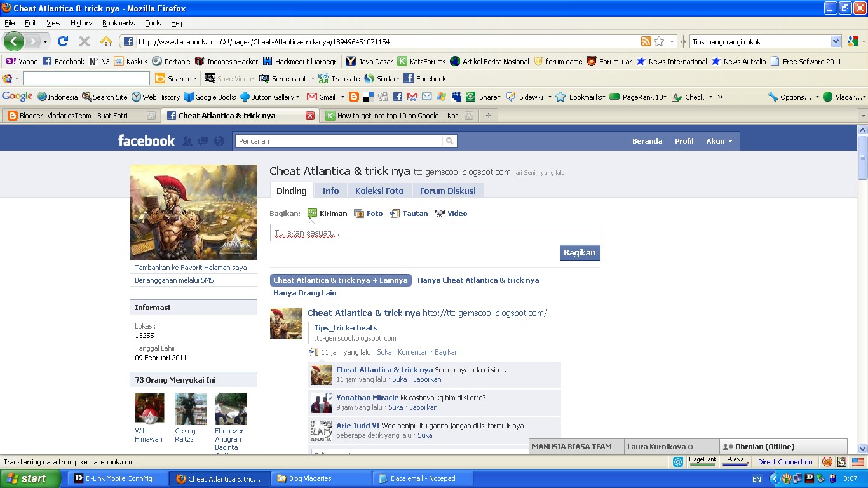Click the Foto share option icon
The image size is (868, 488).
pyautogui.click(x=359, y=213)
